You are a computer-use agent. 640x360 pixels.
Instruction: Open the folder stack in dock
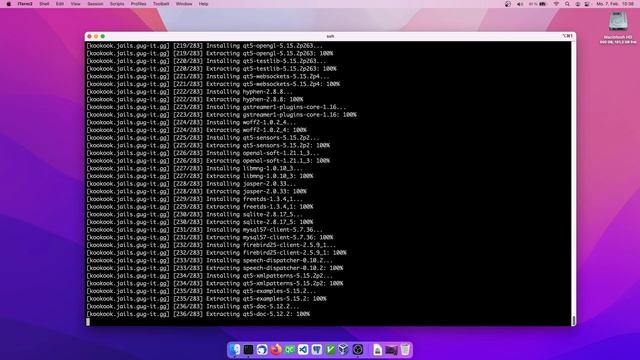click(391, 350)
